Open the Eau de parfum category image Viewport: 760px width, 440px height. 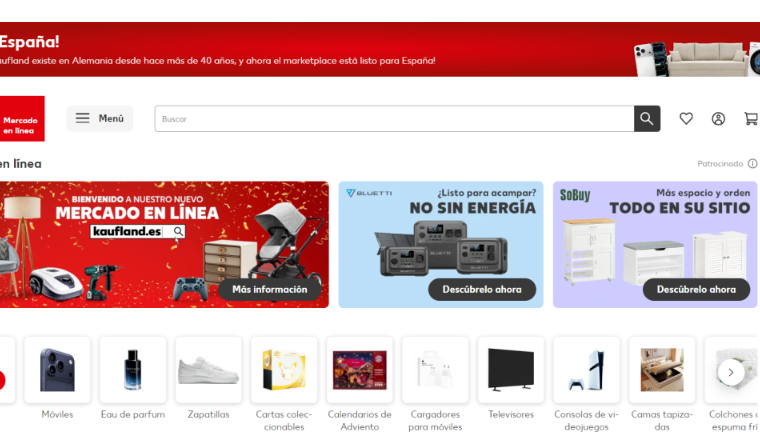[133, 370]
